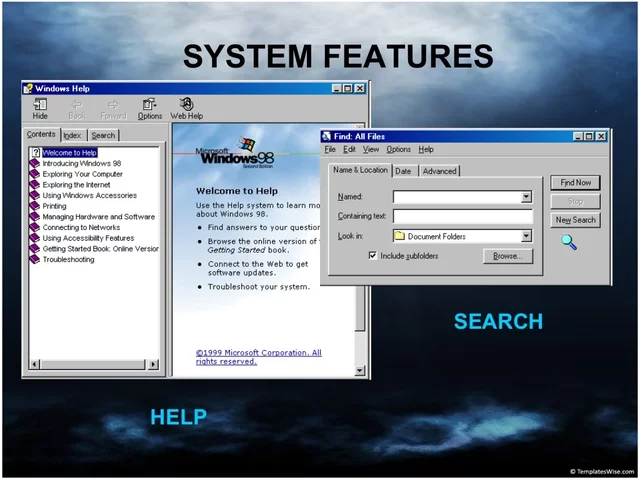Click the Help pane scroll down arrow

360,371
